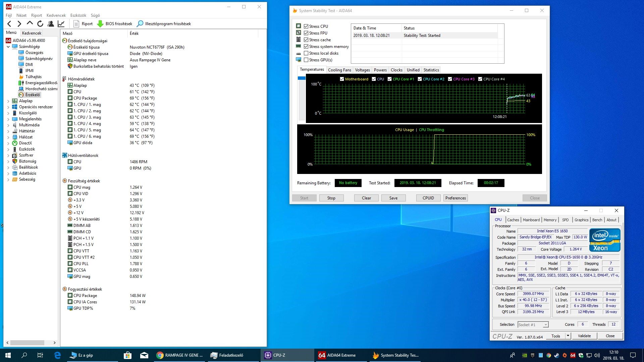
Task: Open the Súgó menu
Action: (95, 15)
